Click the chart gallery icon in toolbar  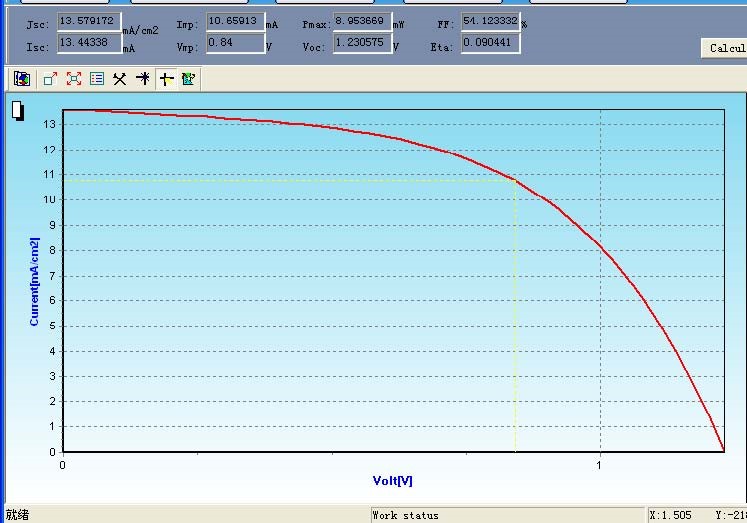(x=22, y=79)
